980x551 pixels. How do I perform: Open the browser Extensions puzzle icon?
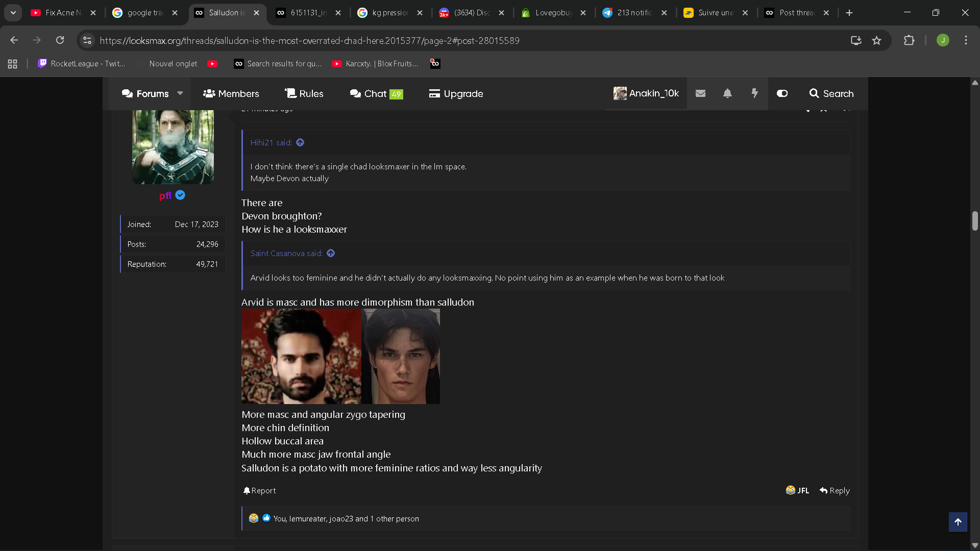click(909, 40)
